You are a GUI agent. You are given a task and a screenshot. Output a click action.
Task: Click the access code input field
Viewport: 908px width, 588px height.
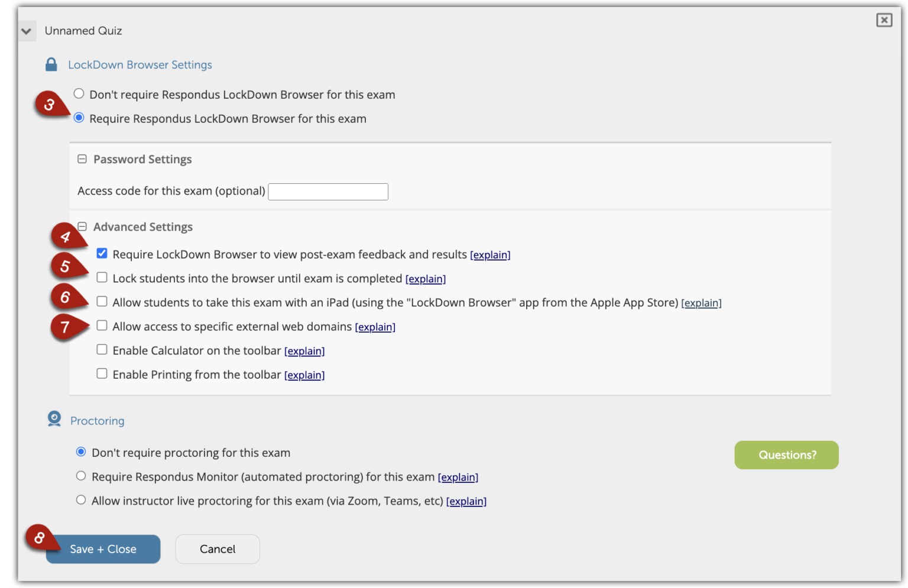[328, 191]
